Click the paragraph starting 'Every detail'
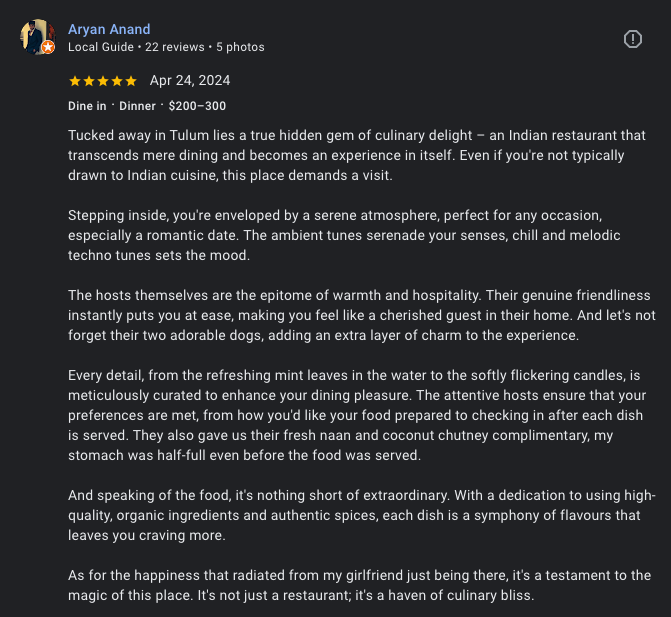The width and height of the screenshot is (671, 617). (x=357, y=415)
